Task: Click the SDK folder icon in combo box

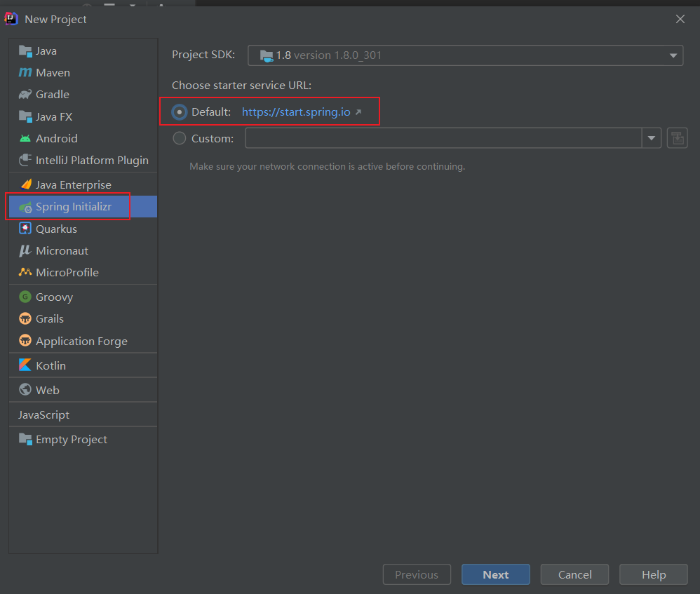Action: [267, 56]
